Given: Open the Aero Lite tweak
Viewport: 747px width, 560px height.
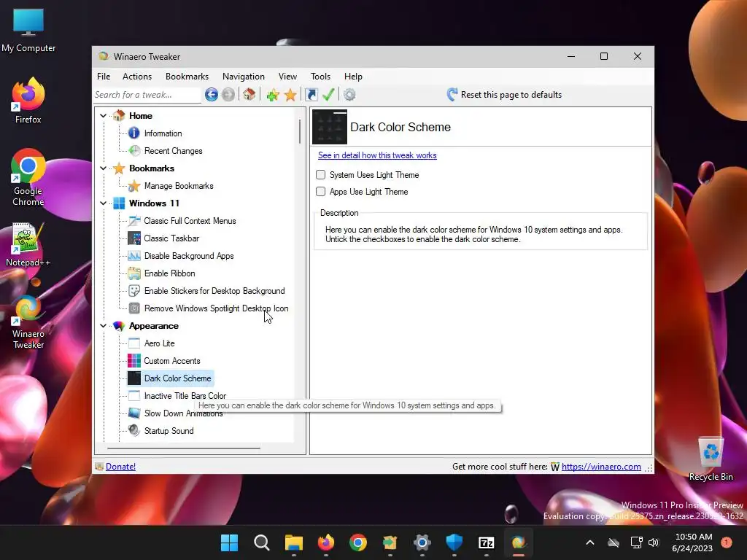Looking at the screenshot, I should pos(159,343).
